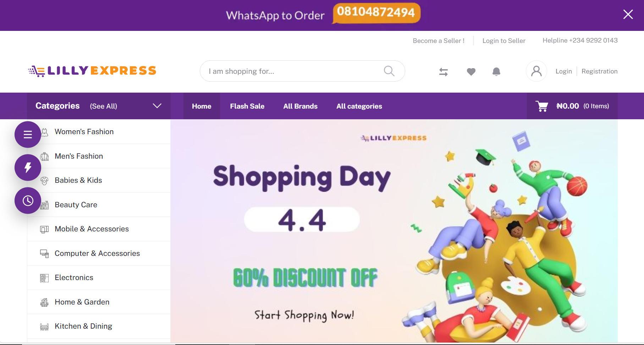Click the search magnifier icon
Screen dimensions: 644x345
pos(389,71)
